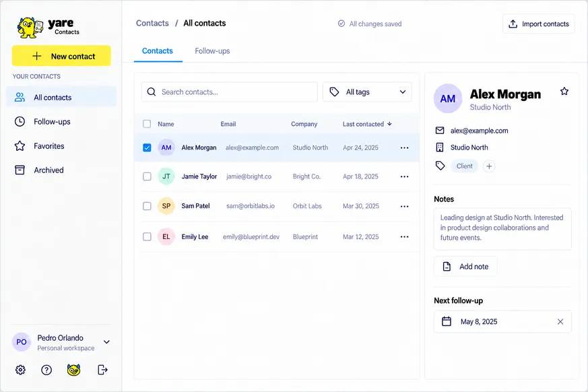Click the New contact button
Screen dimensions: 588x392
pyautogui.click(x=61, y=56)
